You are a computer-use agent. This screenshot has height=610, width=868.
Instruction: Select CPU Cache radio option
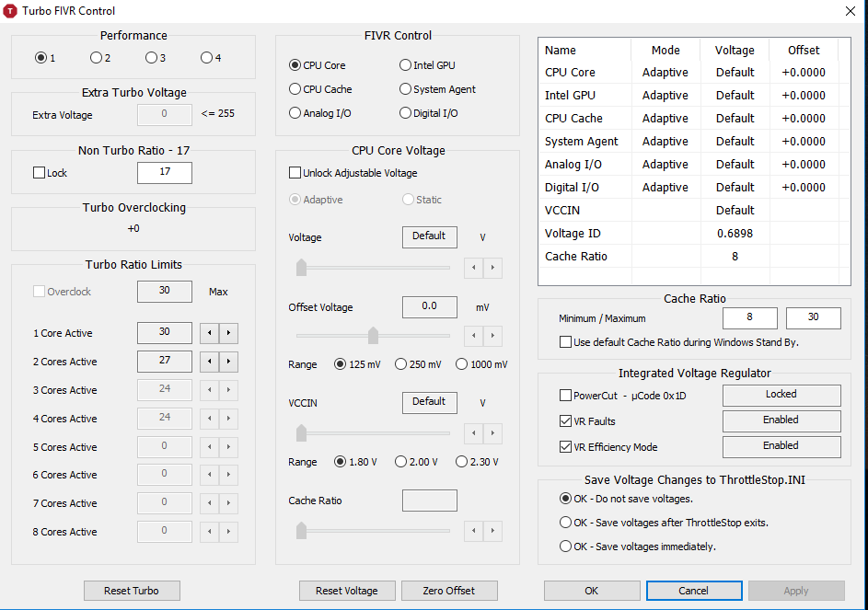pos(295,89)
